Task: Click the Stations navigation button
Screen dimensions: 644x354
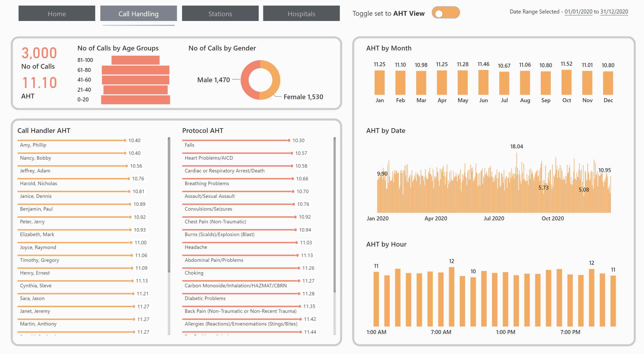Action: click(x=220, y=13)
